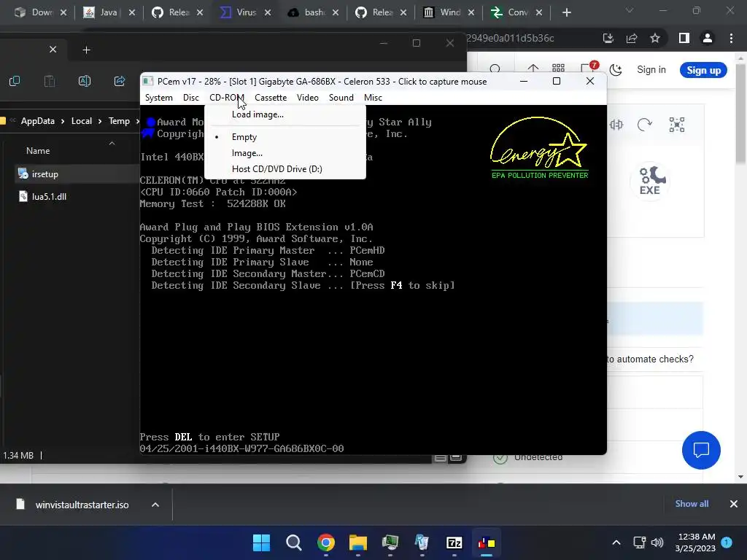Switch to the Wind browser tab

(x=449, y=12)
